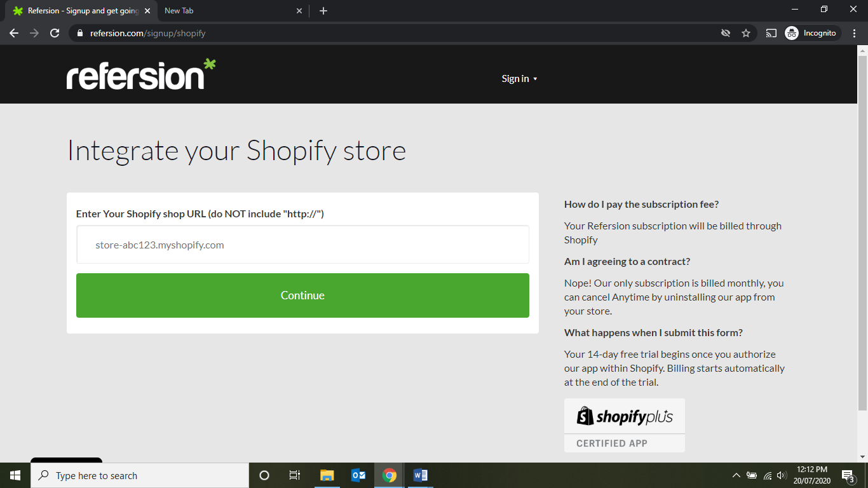Reload the Refersion page
The width and height of the screenshot is (868, 488).
click(55, 33)
